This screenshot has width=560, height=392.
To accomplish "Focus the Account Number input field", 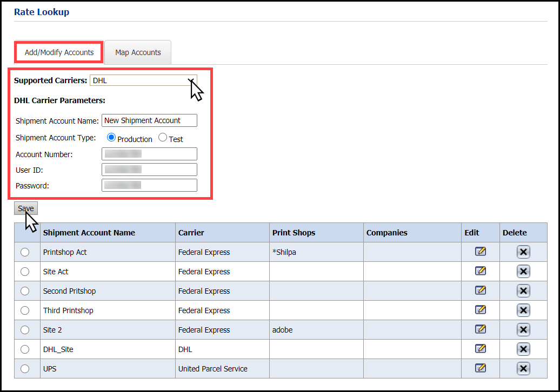I will 149,154.
